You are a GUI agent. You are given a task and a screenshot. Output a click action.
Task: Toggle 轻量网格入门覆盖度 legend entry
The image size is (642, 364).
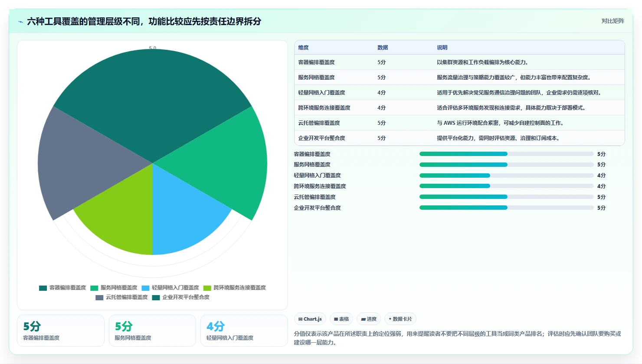tap(170, 288)
